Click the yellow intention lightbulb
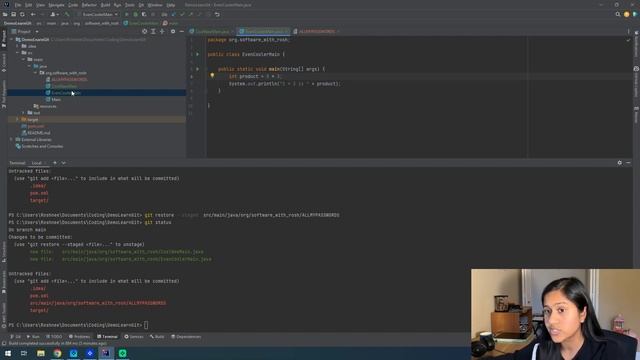Viewport: 640px width, 360px height. point(212,75)
